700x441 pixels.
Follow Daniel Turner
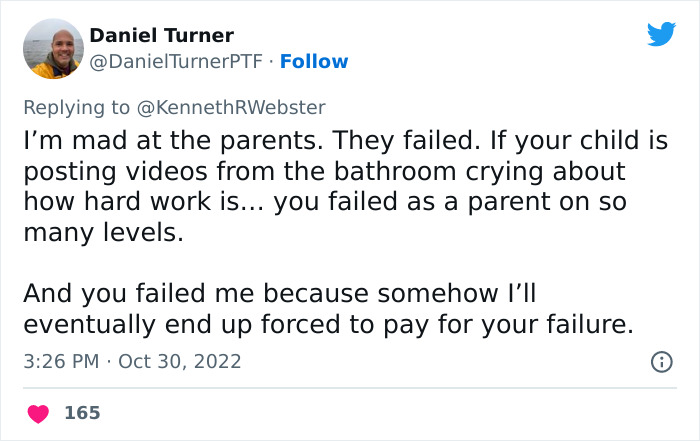pos(314,62)
